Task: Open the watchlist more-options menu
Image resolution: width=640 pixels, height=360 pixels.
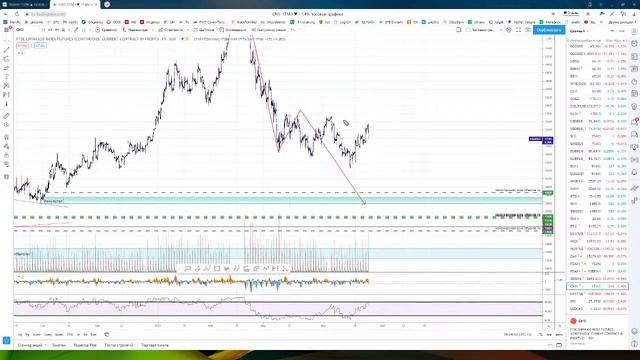Action: click(x=622, y=31)
